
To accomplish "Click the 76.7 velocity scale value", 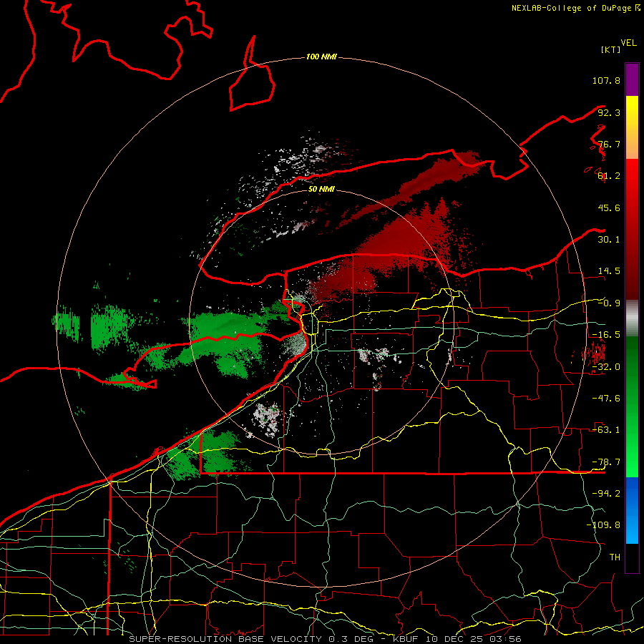I will [x=609, y=144].
